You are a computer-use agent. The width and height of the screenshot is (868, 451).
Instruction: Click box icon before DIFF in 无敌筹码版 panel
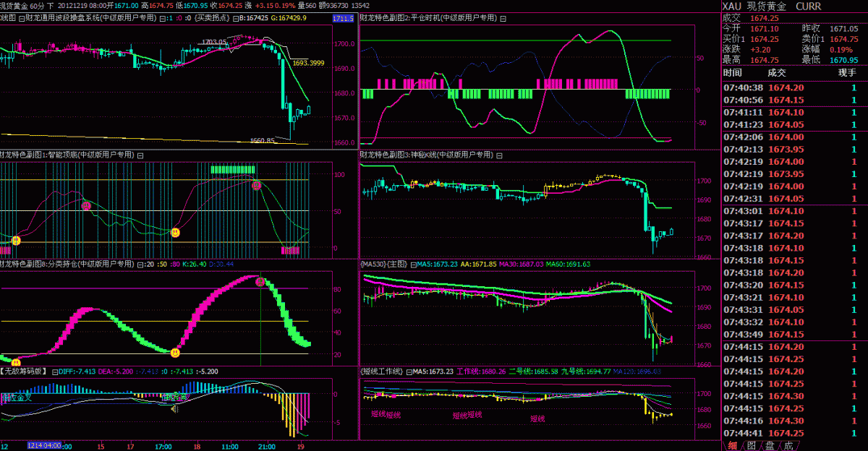pyautogui.click(x=54, y=371)
